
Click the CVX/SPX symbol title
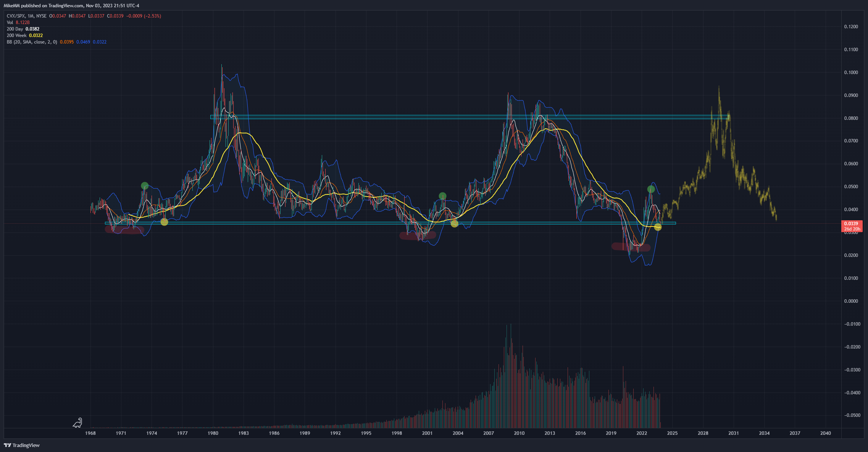(16, 16)
